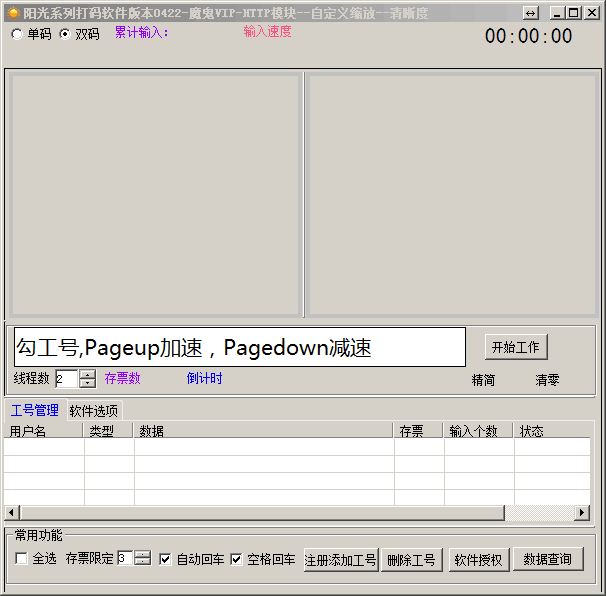The width and height of the screenshot is (606, 596).
Task: Minimize the window
Action: (557, 14)
